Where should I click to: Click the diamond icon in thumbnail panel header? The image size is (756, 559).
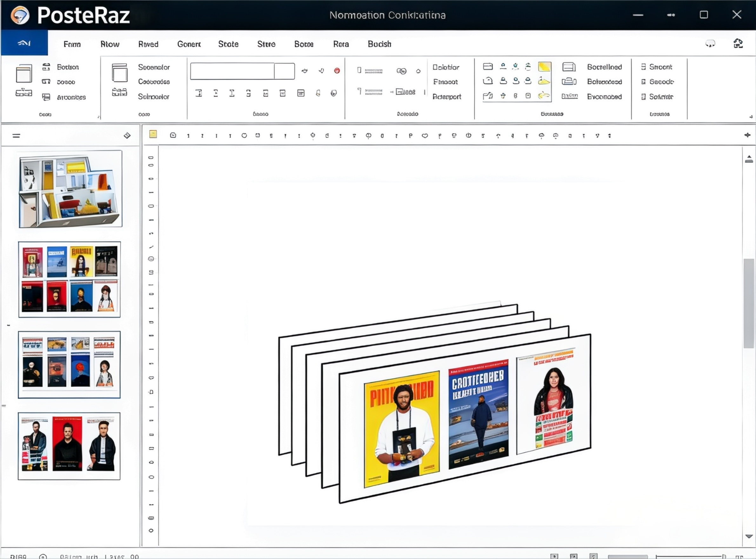127,136
